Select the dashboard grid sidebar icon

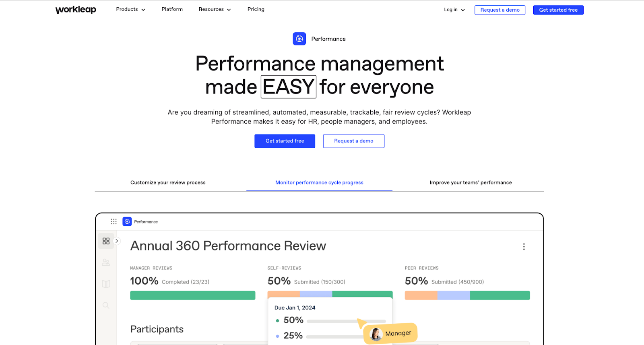(x=106, y=241)
